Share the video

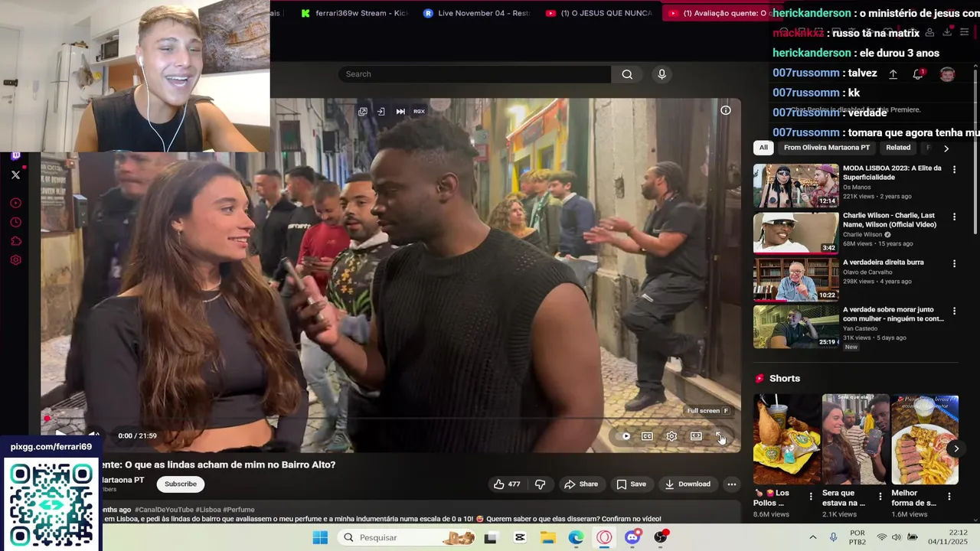[x=580, y=484]
